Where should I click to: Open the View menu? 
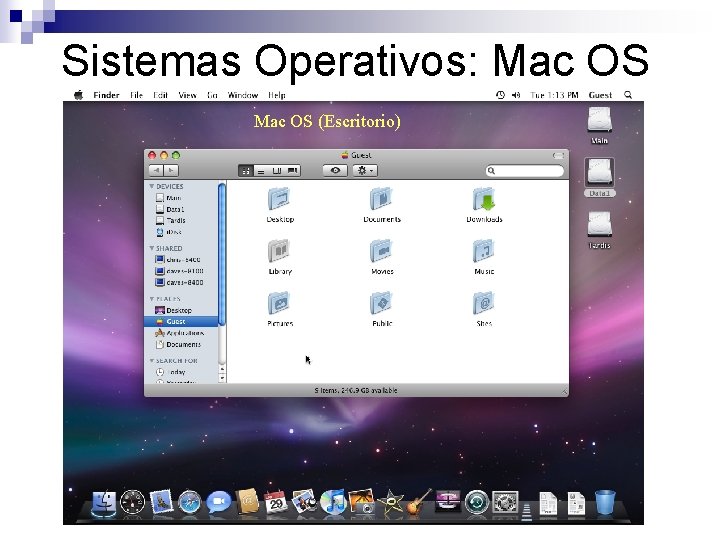[187, 95]
